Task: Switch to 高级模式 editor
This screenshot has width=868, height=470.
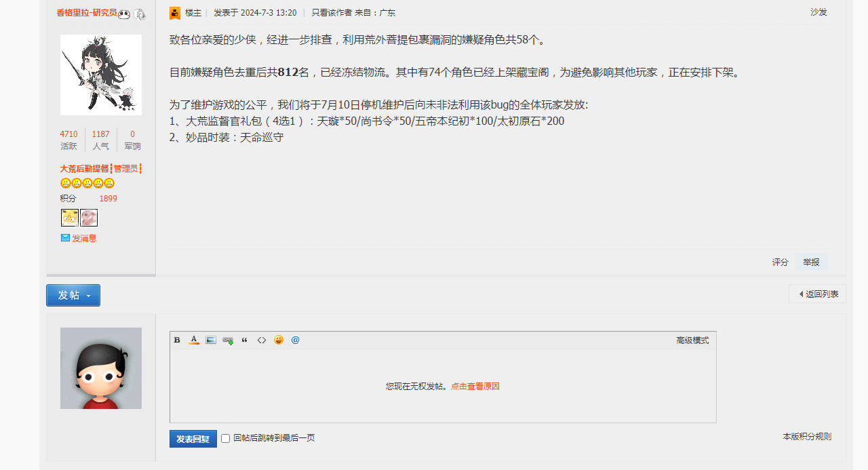Action: point(692,340)
